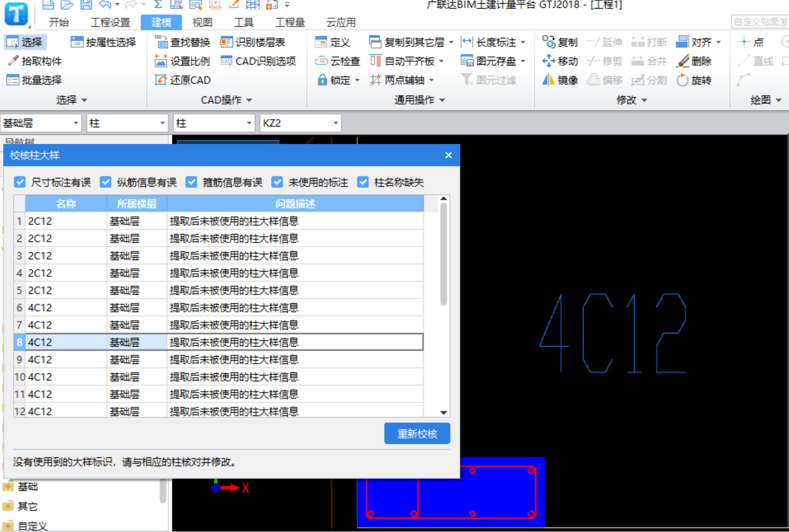This screenshot has width=789, height=532.
Task: Run 云检查
Action: click(338, 61)
